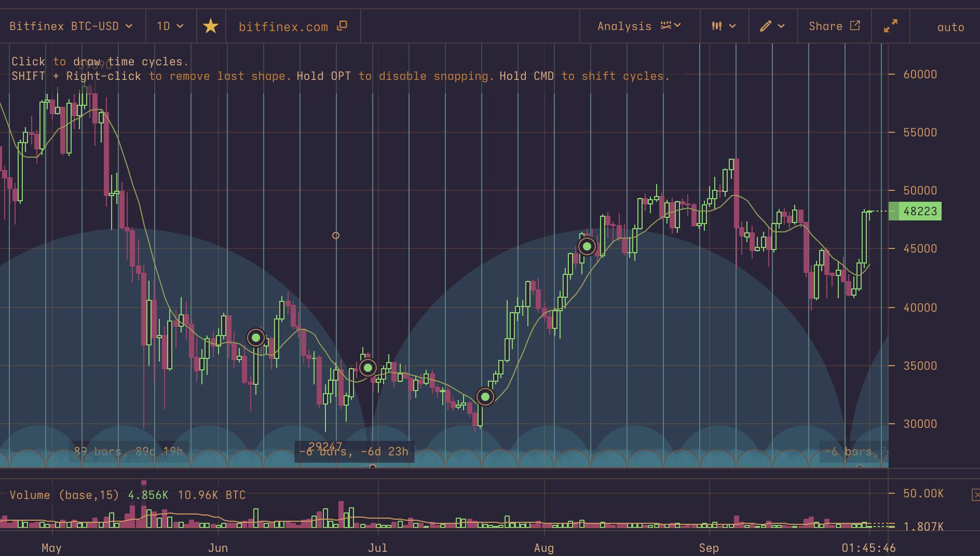Expand chart to fullscreen

tap(891, 26)
